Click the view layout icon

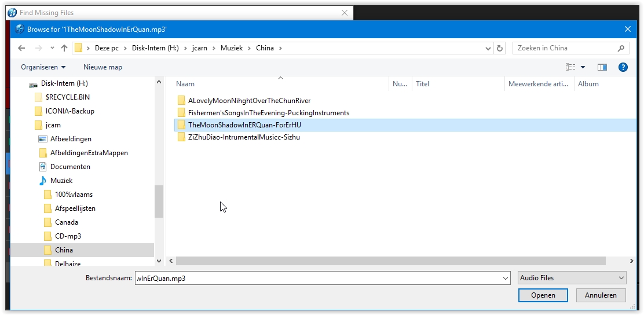point(570,67)
